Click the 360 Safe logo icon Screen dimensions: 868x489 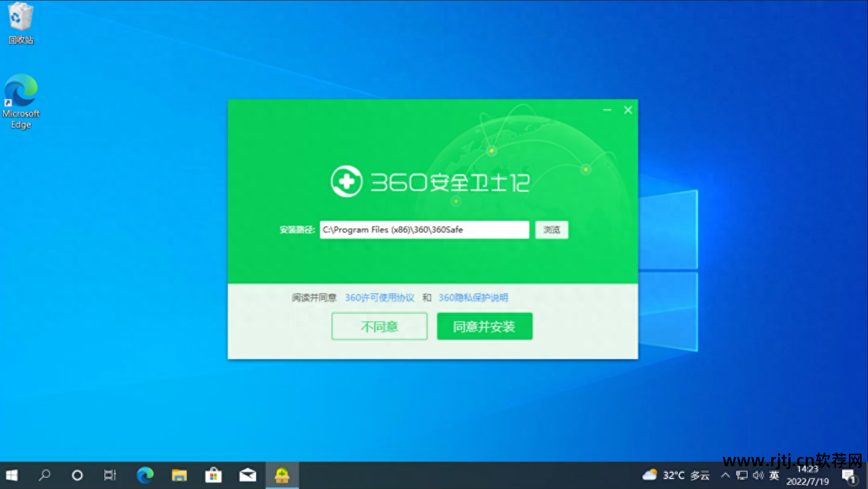coord(346,181)
